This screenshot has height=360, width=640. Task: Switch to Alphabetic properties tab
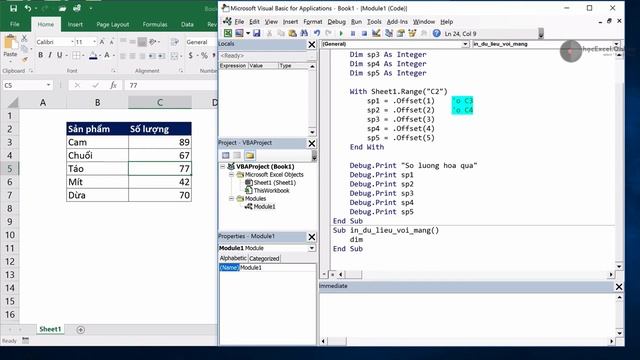coord(233,258)
